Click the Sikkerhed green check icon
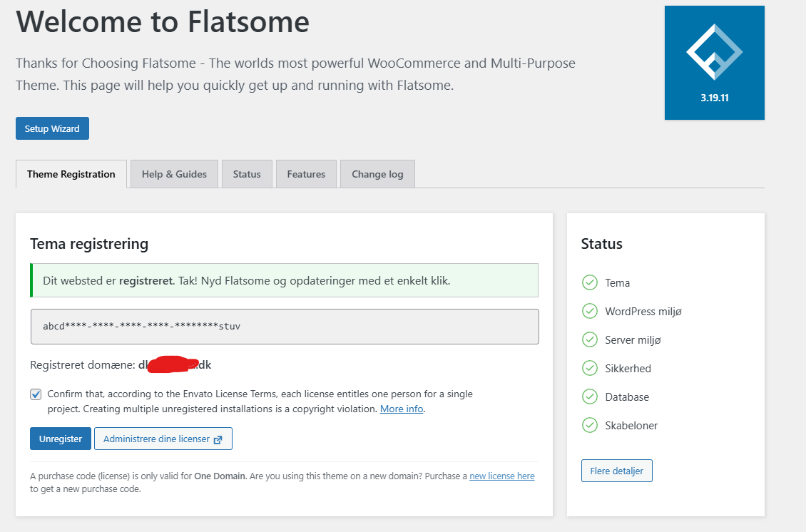The image size is (806, 532). coord(590,369)
